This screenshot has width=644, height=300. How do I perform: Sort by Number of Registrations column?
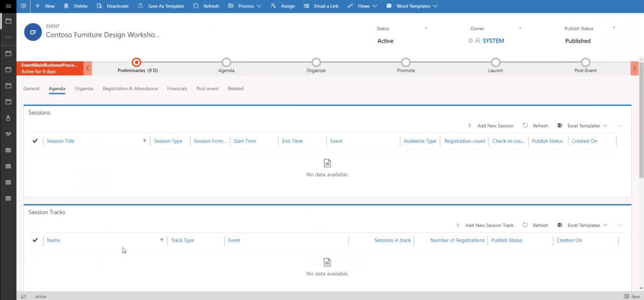point(457,240)
